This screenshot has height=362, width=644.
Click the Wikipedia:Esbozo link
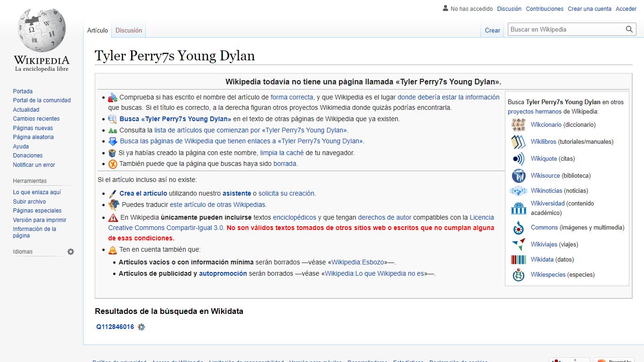click(358, 262)
